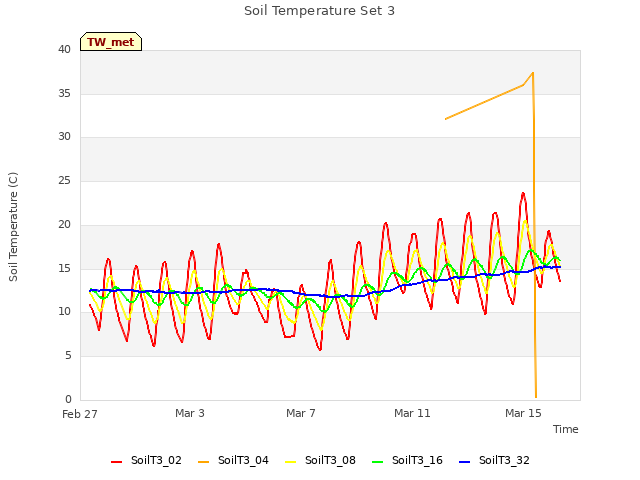Click the yellow SoilT3_08 legend color marker
640x480 pixels.
pos(290,462)
